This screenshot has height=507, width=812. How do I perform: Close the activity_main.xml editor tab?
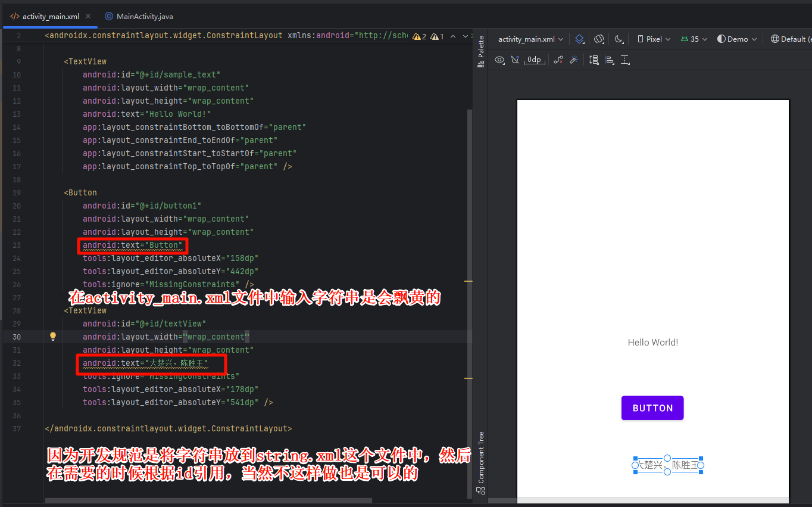(x=88, y=16)
